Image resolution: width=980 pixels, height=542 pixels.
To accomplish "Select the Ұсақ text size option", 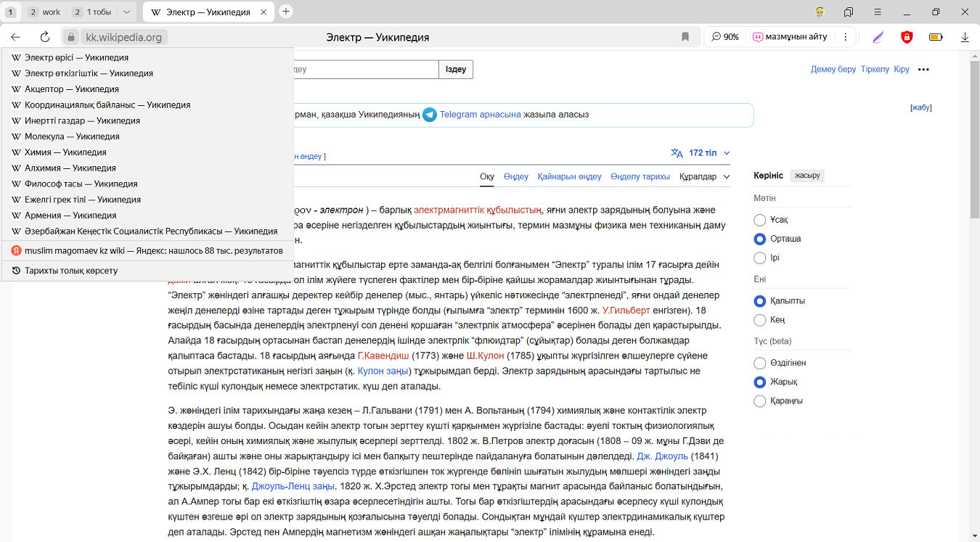I will coord(760,220).
